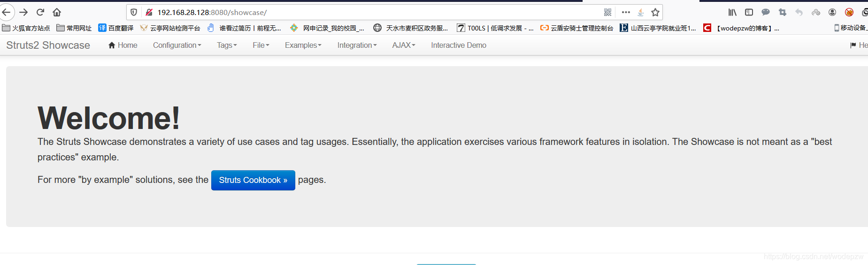868x265 pixels.
Task: Expand the File dropdown menu
Action: coord(261,45)
